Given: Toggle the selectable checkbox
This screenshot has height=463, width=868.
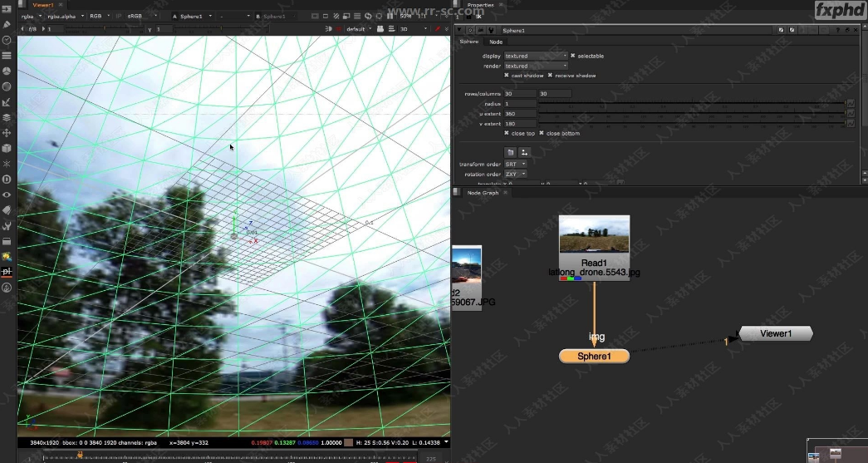Looking at the screenshot, I should click(573, 56).
